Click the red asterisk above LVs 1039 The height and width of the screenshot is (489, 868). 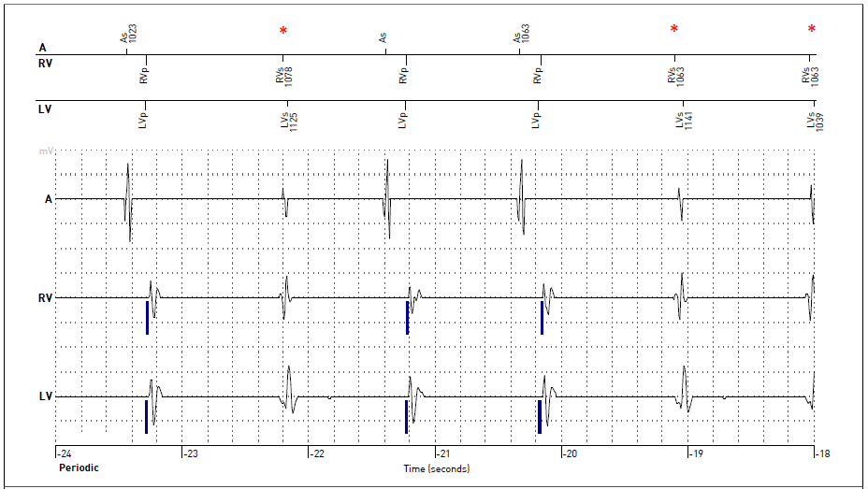click(811, 29)
